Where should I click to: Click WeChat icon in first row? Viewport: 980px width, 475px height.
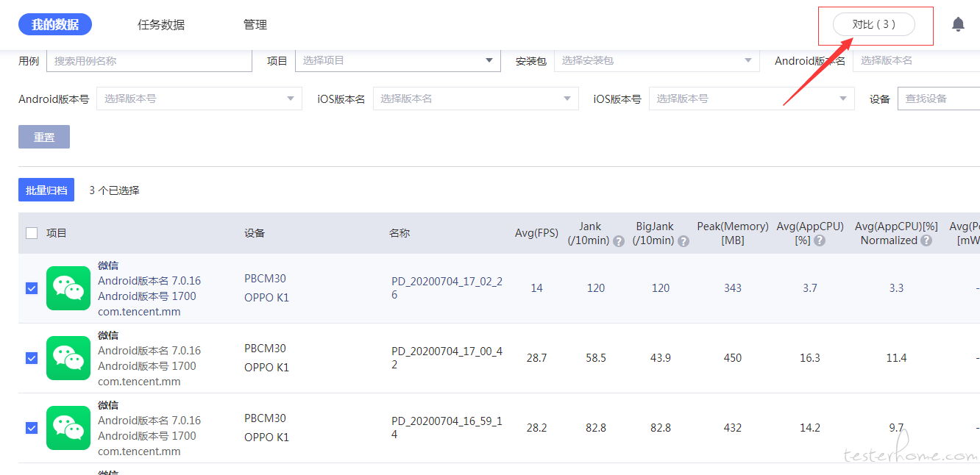tap(68, 288)
